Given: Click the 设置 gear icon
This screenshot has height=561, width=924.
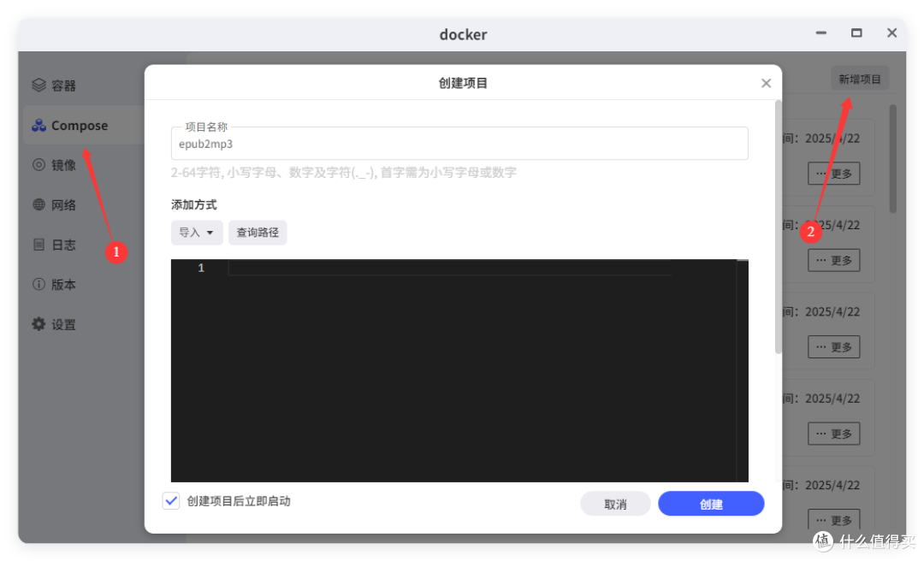Looking at the screenshot, I should pos(38,324).
